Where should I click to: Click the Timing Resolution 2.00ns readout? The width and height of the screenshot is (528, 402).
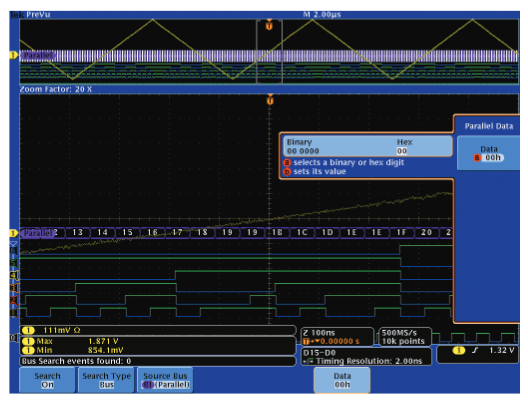tap(369, 361)
